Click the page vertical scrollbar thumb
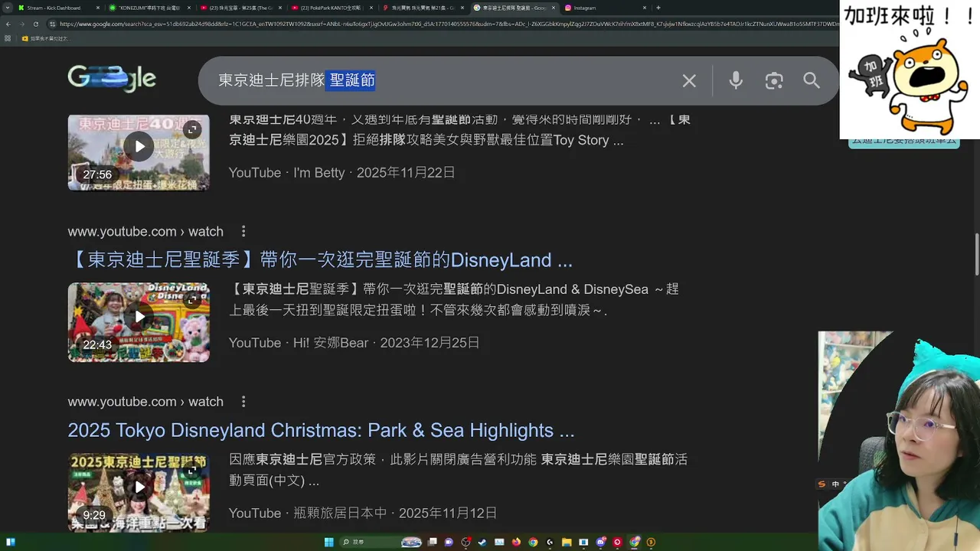This screenshot has width=980, height=551. coord(976,254)
